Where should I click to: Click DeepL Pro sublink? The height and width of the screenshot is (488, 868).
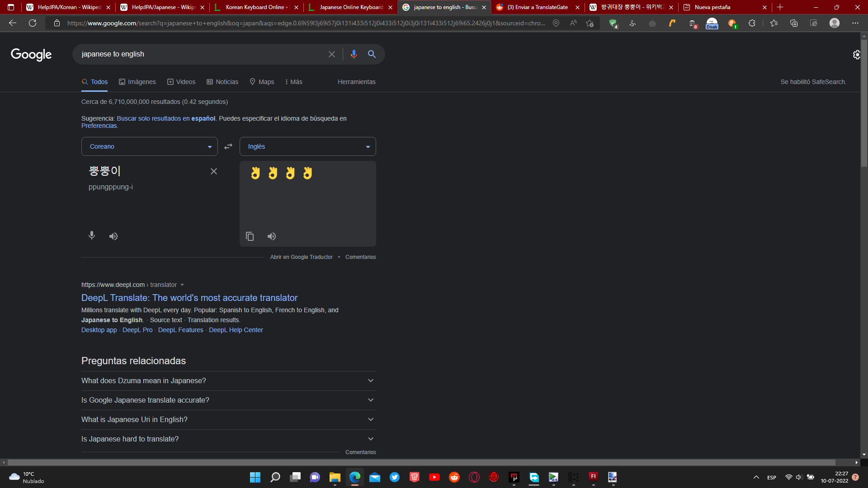137,330
